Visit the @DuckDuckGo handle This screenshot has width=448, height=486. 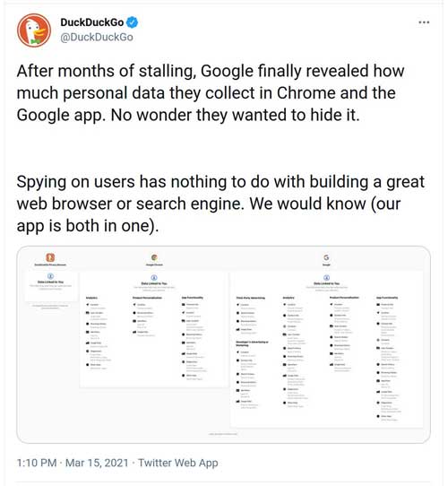tap(97, 37)
